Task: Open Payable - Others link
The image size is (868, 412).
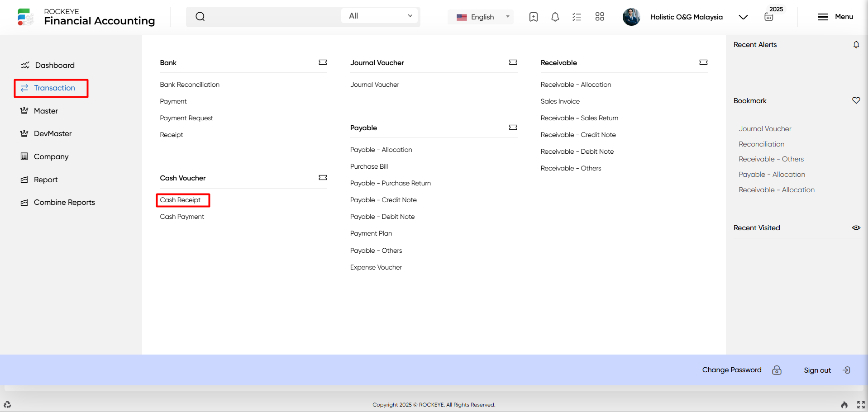Action: pyautogui.click(x=376, y=251)
